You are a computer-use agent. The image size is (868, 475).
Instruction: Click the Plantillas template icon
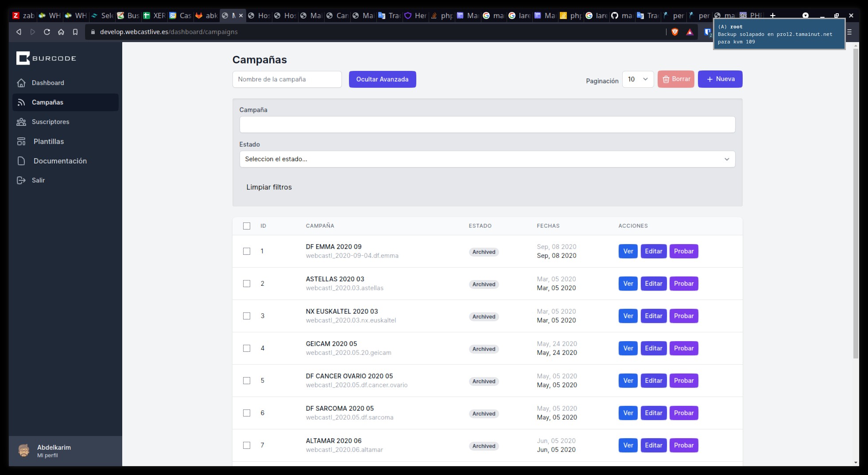(x=21, y=141)
